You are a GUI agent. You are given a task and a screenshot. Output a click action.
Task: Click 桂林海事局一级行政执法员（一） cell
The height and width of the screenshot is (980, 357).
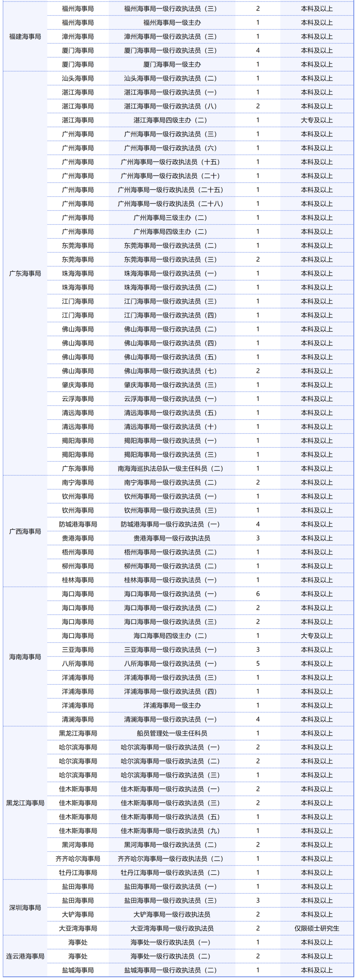tap(172, 580)
